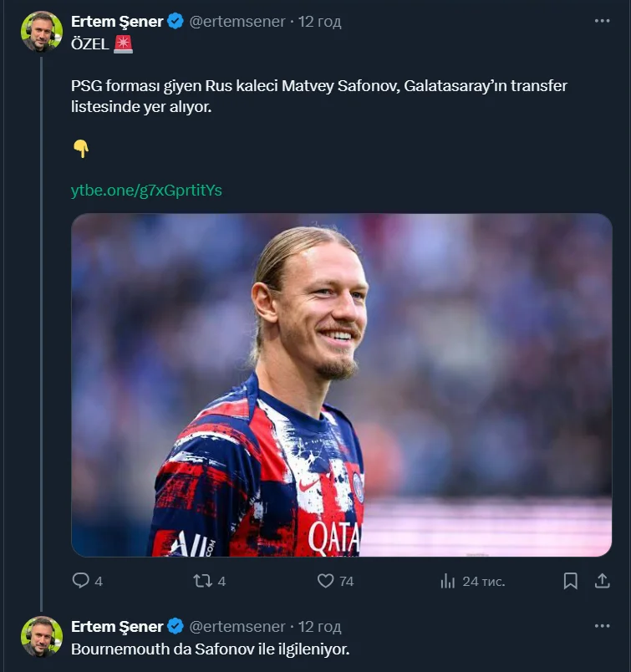Click @ertemsener handle on first tweet
This screenshot has width=631, height=672.
(237, 22)
